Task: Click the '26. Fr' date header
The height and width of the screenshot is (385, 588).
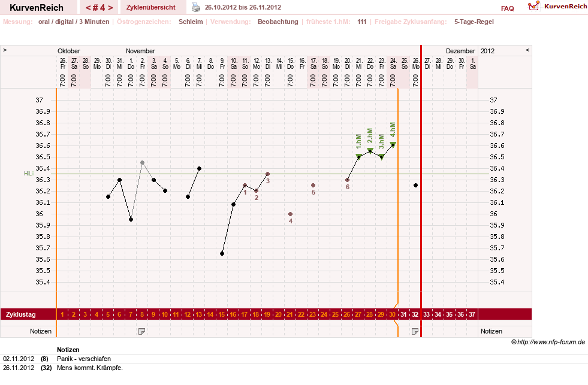Action: 62,63
